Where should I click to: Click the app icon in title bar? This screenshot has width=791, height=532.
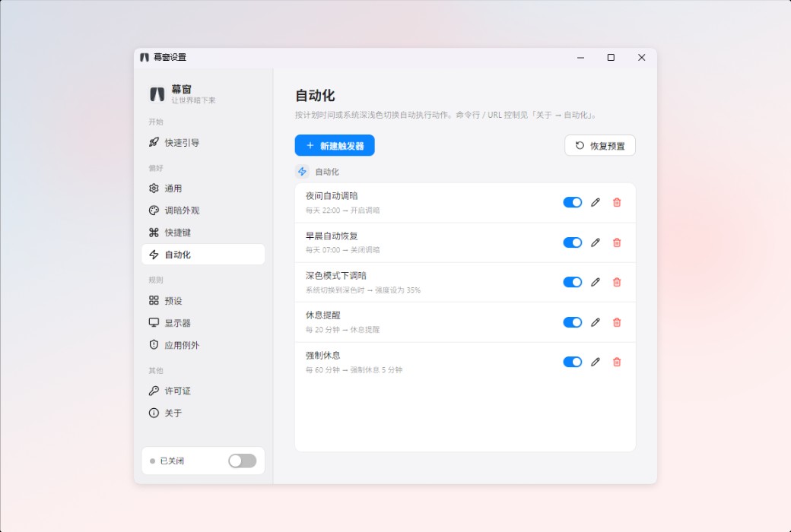pyautogui.click(x=145, y=58)
